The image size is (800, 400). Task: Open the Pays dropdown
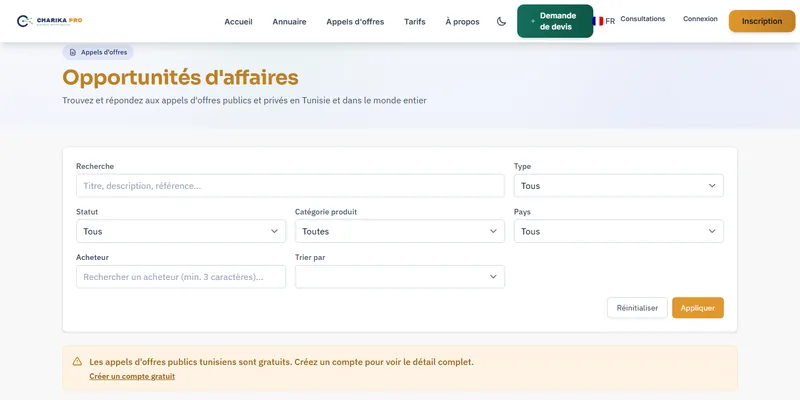618,231
